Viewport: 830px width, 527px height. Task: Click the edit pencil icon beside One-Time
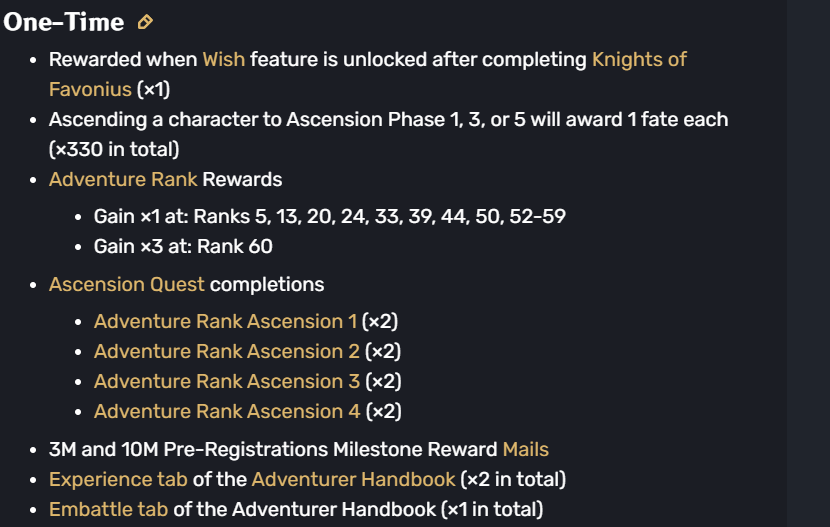point(145,22)
